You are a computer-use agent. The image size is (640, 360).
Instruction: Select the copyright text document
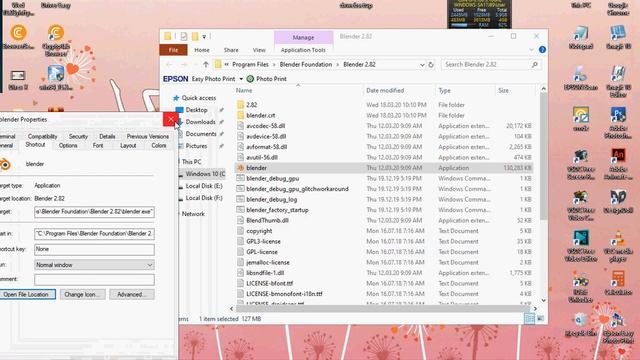click(259, 231)
